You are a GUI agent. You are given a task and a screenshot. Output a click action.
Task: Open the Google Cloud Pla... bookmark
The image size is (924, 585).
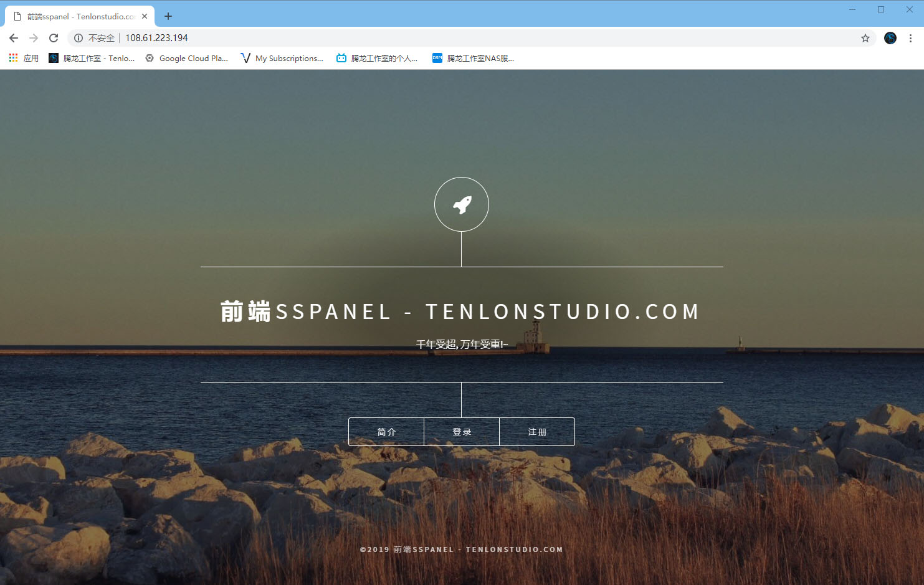(x=186, y=58)
